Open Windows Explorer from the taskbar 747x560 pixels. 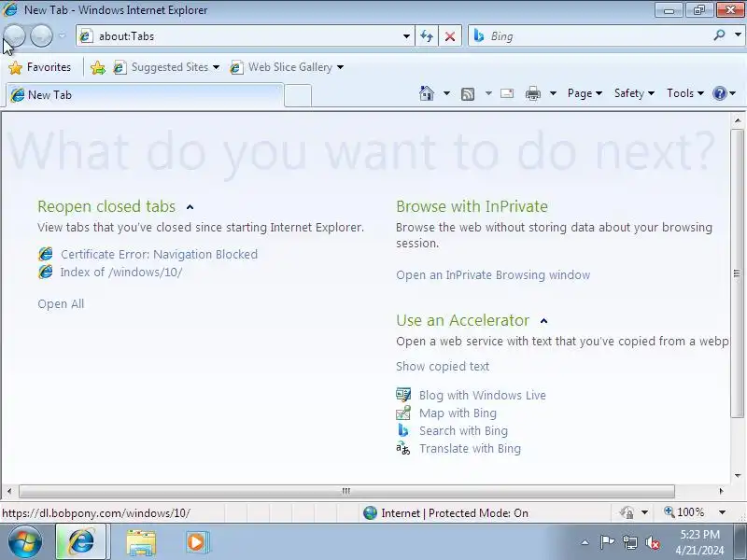coord(141,542)
